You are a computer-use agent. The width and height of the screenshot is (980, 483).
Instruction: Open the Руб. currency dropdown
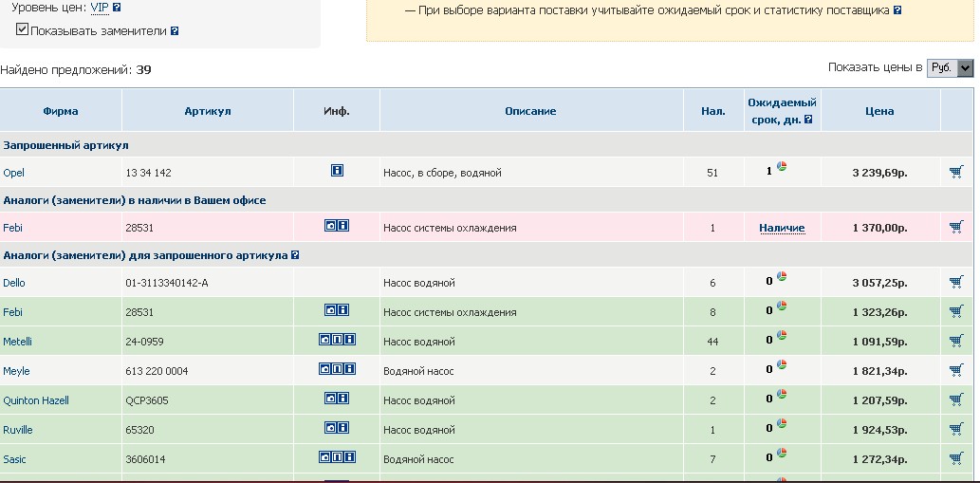coord(950,67)
